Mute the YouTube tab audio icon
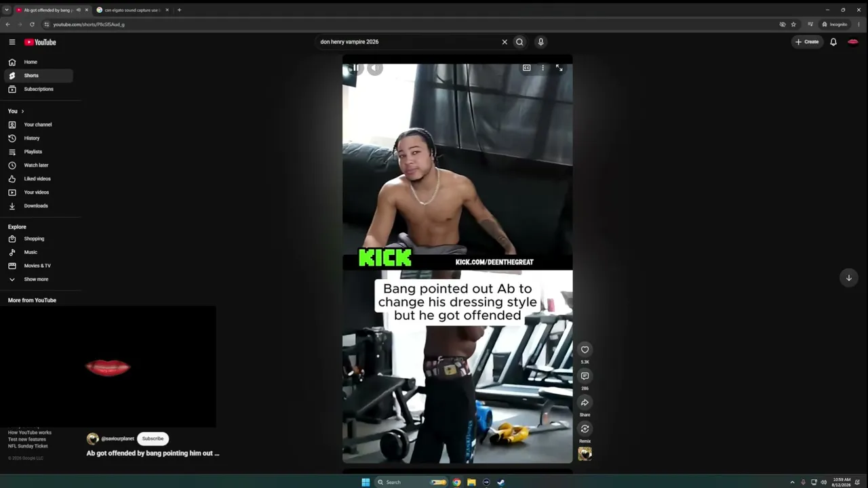The image size is (868, 488). (x=78, y=10)
